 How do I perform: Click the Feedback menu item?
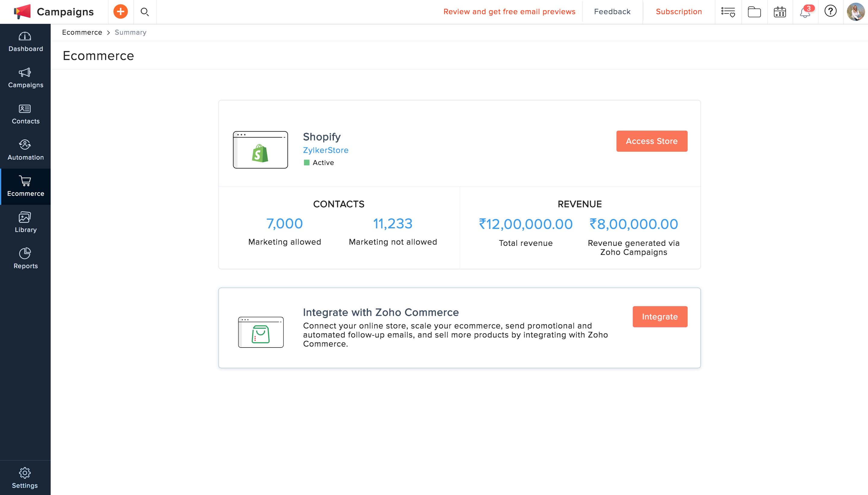tap(612, 11)
